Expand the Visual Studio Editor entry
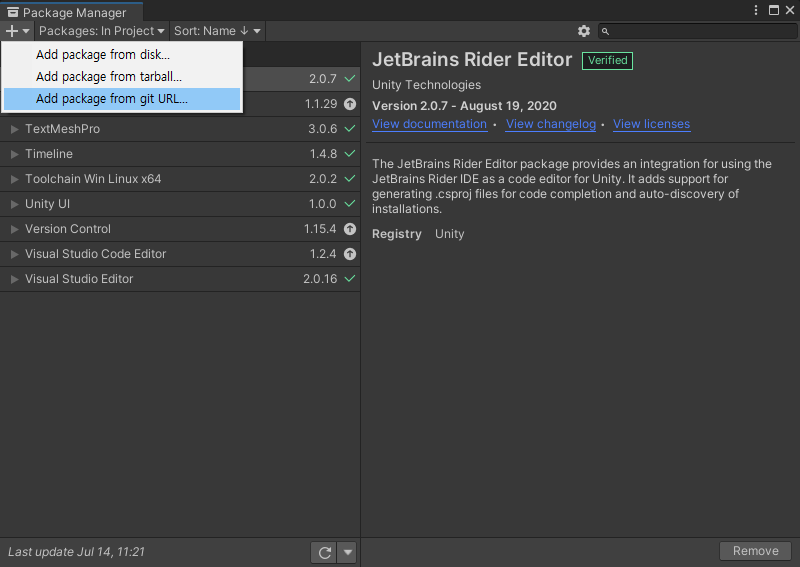 (15, 279)
